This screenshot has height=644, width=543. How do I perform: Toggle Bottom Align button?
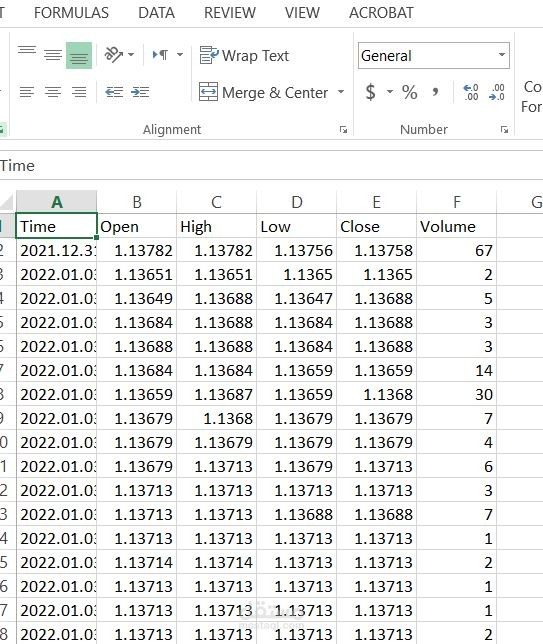click(79, 55)
